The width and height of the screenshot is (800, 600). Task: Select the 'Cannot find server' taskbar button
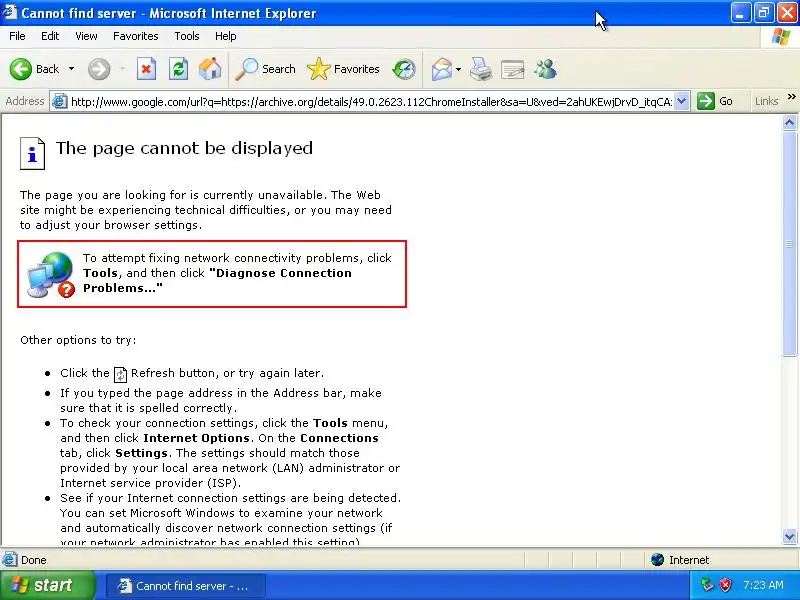tap(185, 586)
